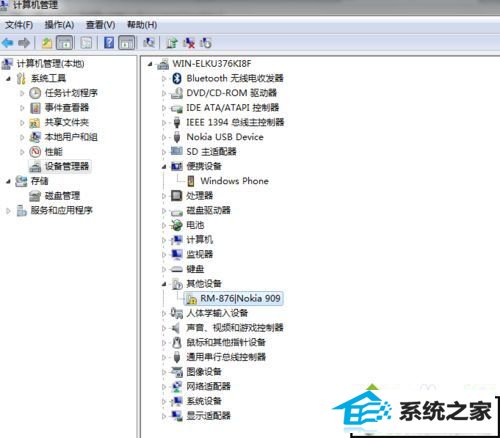The height and width of the screenshot is (438, 500).
Task: Click the Up one level folder icon
Action: [47, 43]
